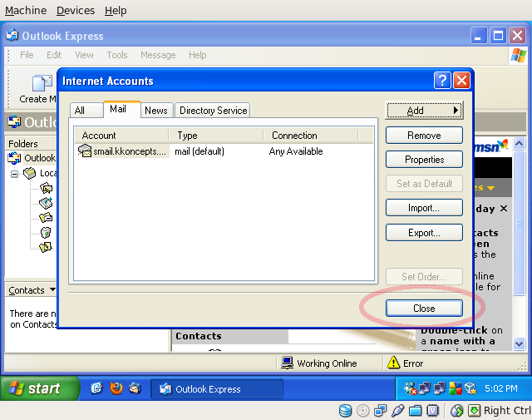Close the tip of the day panel X
The image size is (532, 420).
point(504,209)
